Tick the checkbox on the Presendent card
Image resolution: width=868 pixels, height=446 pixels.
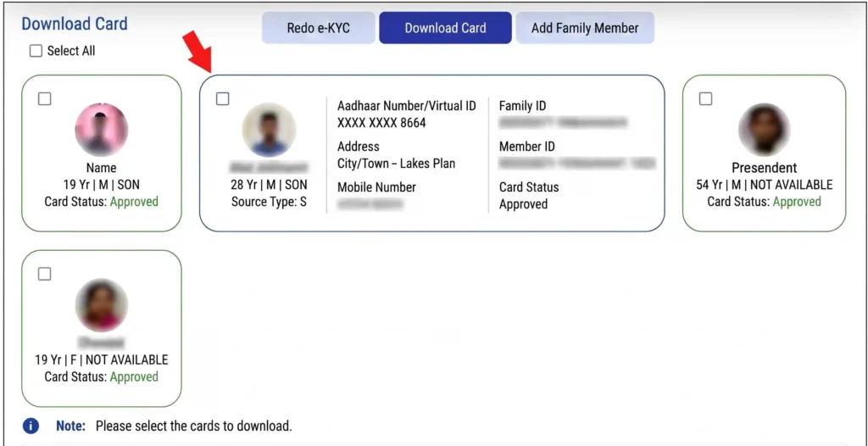point(705,98)
